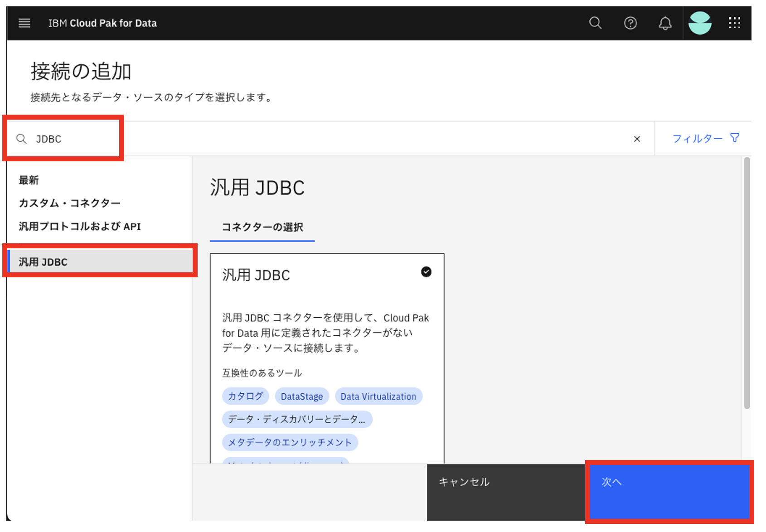Screen dimensions: 766x532
Task: View notifications via the bell icon
Action: 665,23
